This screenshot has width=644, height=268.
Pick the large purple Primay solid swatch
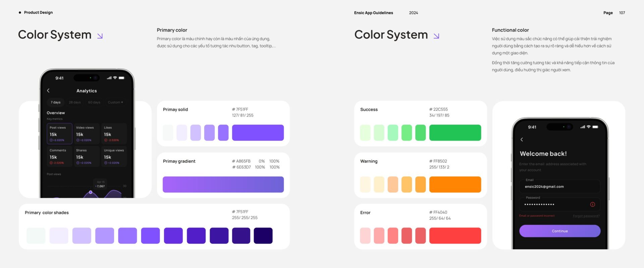(258, 132)
